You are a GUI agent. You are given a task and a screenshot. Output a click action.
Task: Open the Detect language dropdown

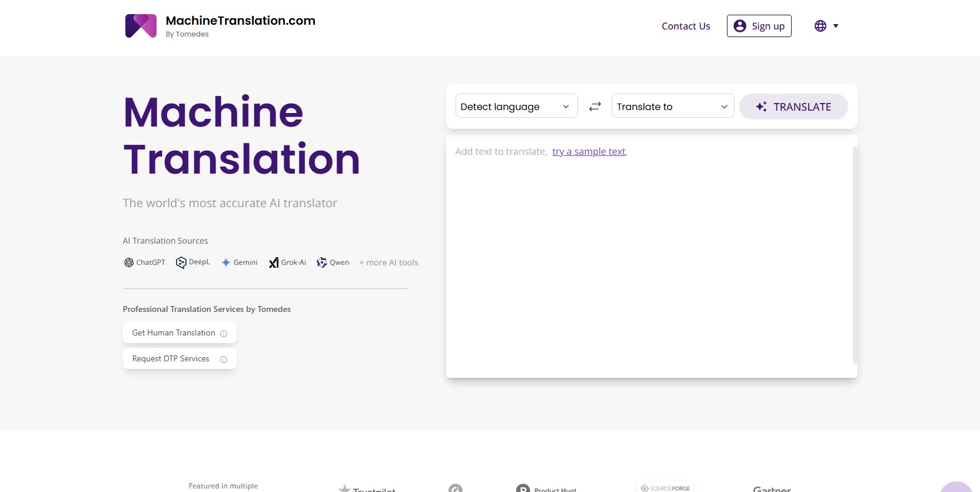point(516,107)
